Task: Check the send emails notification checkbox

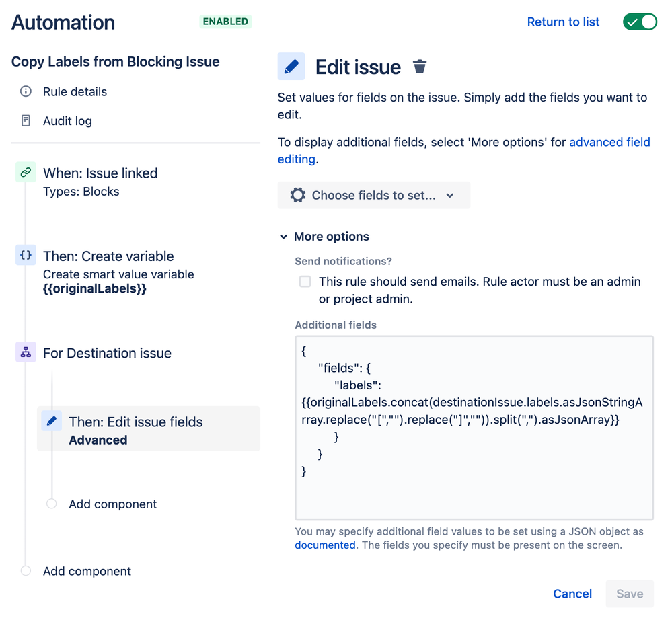Action: (305, 282)
